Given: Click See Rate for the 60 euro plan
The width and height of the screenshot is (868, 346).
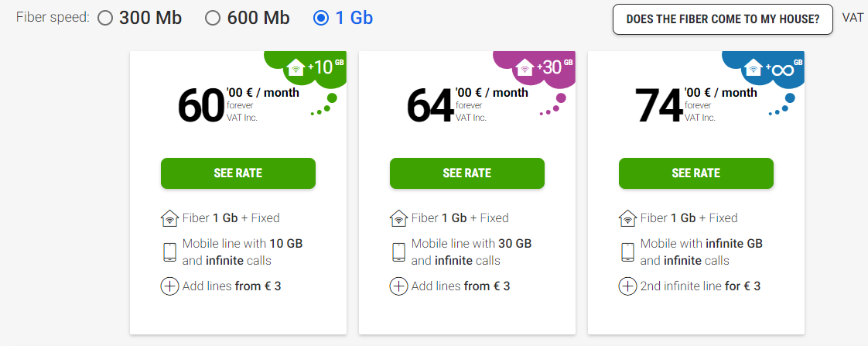Looking at the screenshot, I should pyautogui.click(x=238, y=173).
